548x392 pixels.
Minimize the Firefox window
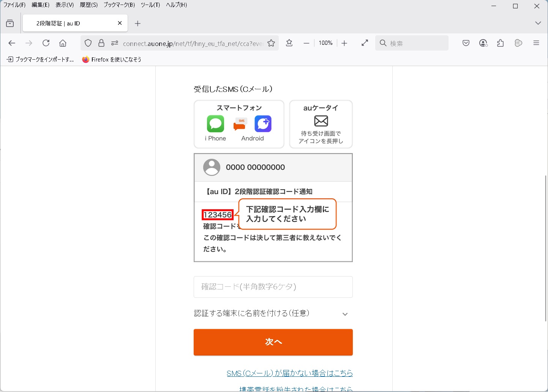[494, 6]
